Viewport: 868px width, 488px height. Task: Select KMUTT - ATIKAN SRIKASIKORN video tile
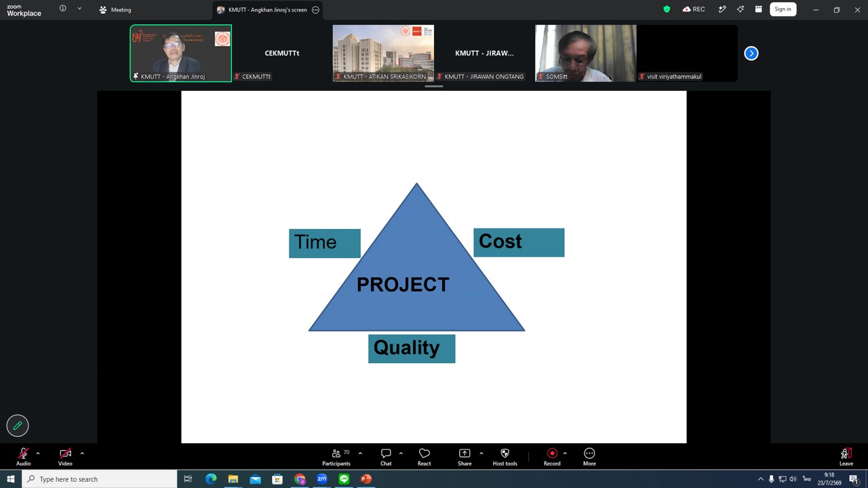(x=383, y=53)
